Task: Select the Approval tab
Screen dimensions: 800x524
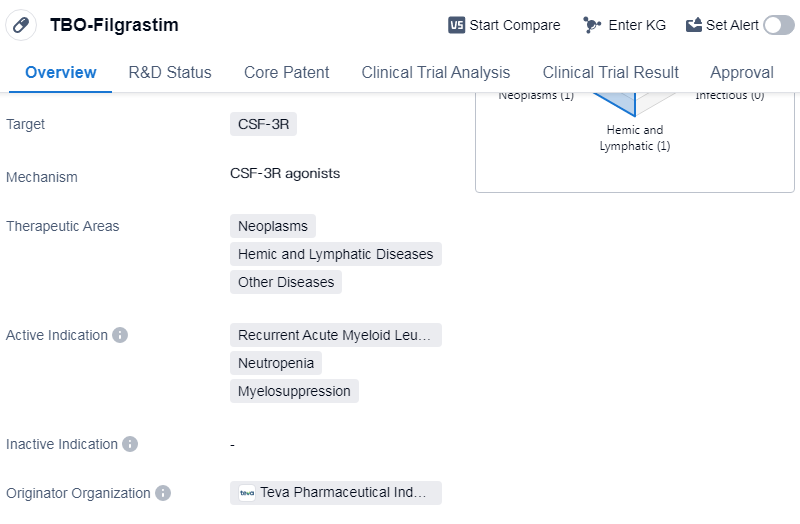Action: tap(741, 72)
